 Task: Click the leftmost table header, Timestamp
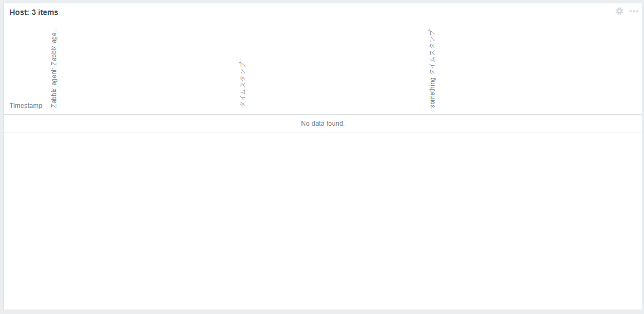click(x=26, y=106)
